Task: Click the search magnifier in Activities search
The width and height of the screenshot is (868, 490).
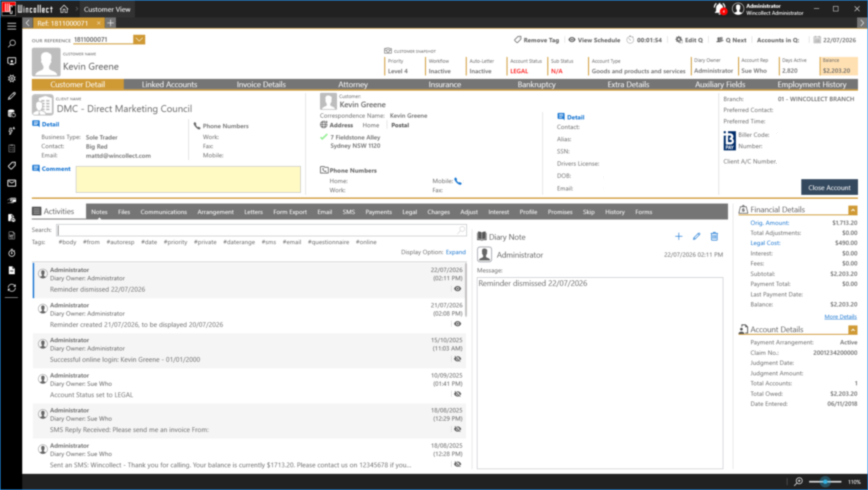Action: click(461, 230)
